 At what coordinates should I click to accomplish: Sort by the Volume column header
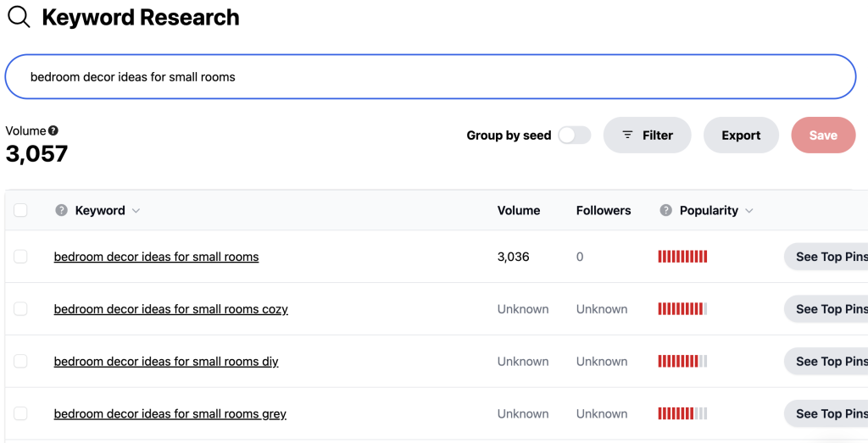[x=518, y=211]
